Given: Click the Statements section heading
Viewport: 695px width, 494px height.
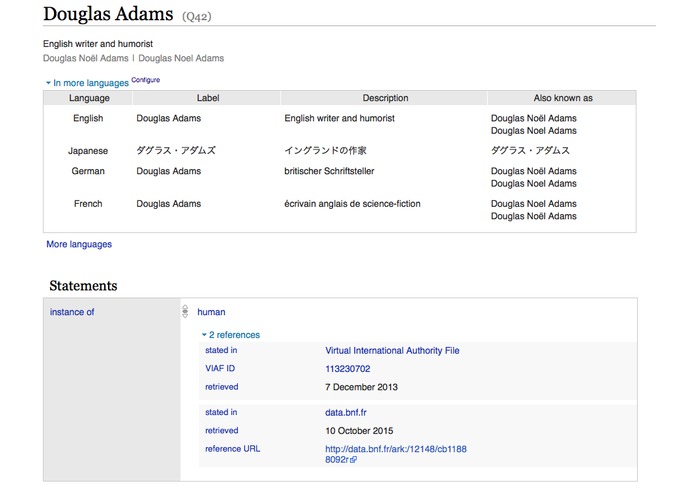Looking at the screenshot, I should [x=83, y=286].
